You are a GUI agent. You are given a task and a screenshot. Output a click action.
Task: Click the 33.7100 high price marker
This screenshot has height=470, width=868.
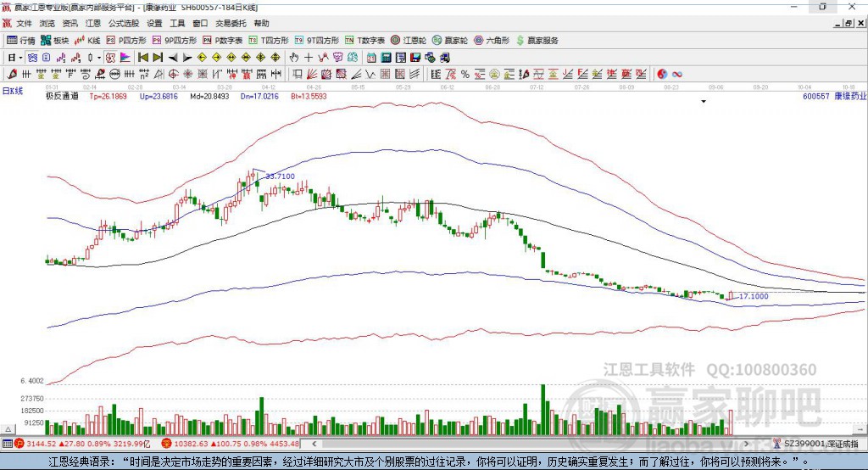[x=280, y=176]
